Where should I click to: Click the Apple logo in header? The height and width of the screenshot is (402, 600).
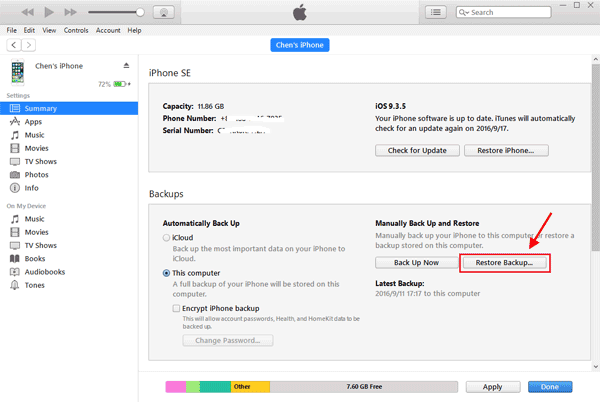(300, 12)
